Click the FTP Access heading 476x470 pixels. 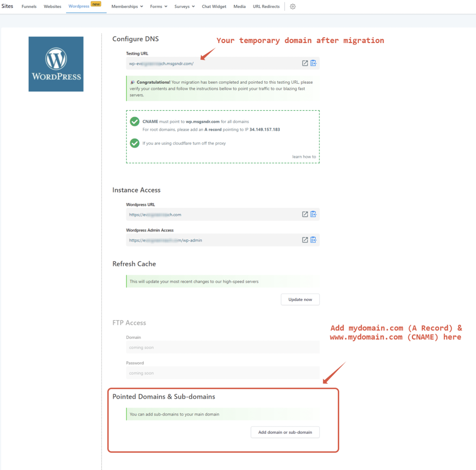click(x=129, y=323)
